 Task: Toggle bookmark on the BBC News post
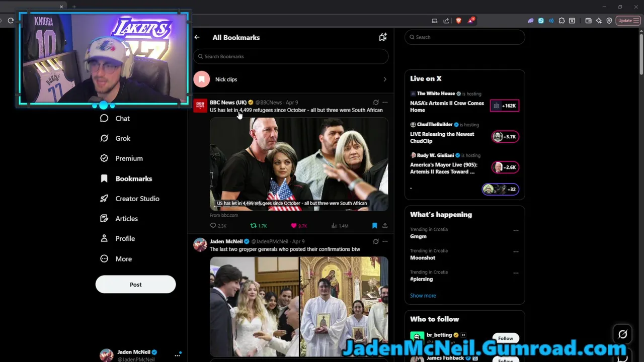click(x=374, y=226)
